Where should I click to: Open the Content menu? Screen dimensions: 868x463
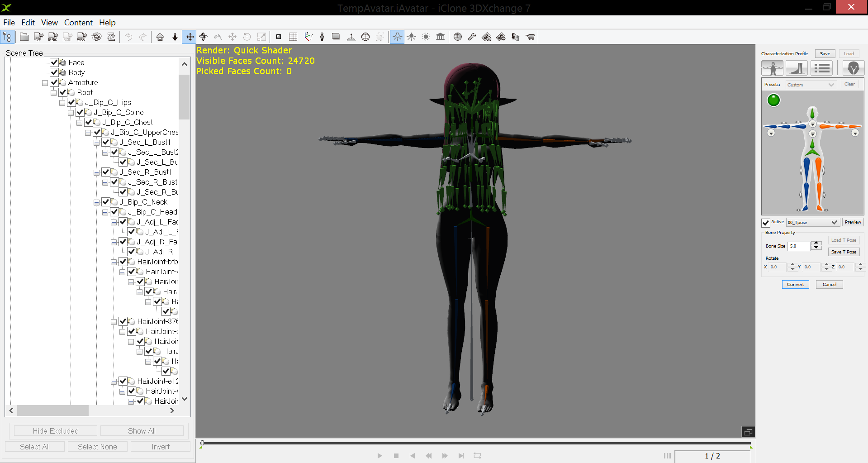[x=78, y=23]
